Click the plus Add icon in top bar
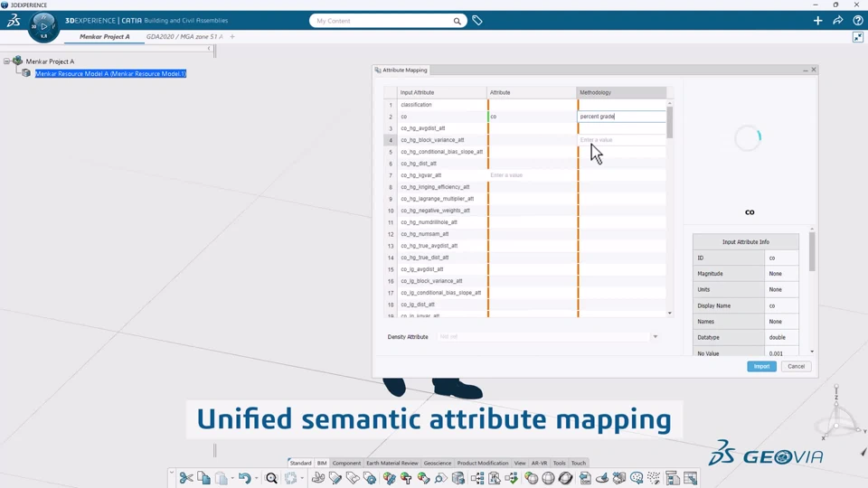Image resolution: width=868 pixels, height=488 pixels. click(x=817, y=21)
